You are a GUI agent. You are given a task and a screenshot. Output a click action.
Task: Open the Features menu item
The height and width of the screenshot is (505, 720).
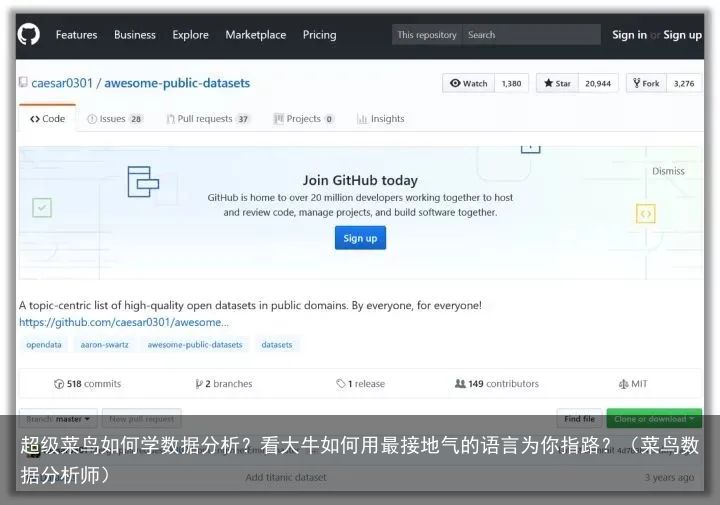(76, 35)
